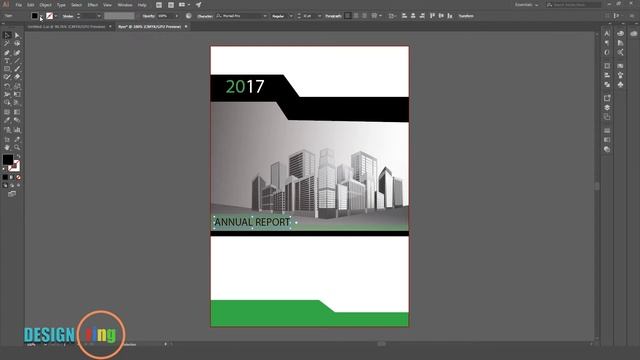The height and width of the screenshot is (360, 640).
Task: Click the GPU performance rocket icon
Action: tap(198, 5)
